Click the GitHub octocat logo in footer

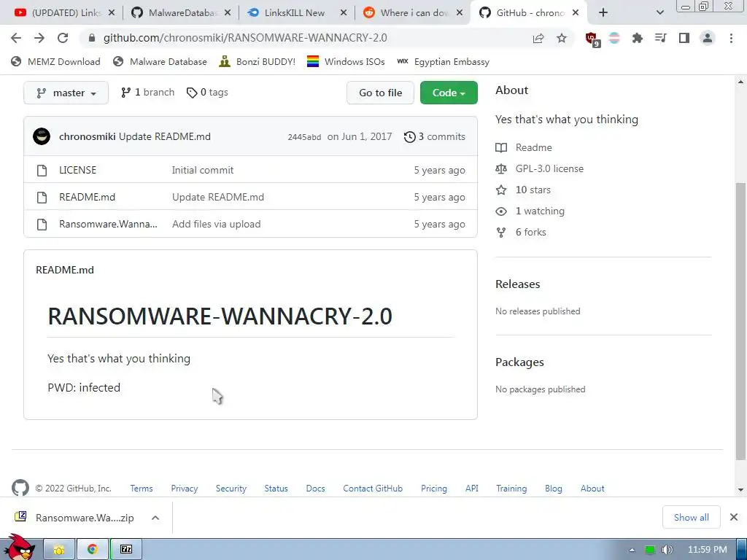tap(20, 488)
